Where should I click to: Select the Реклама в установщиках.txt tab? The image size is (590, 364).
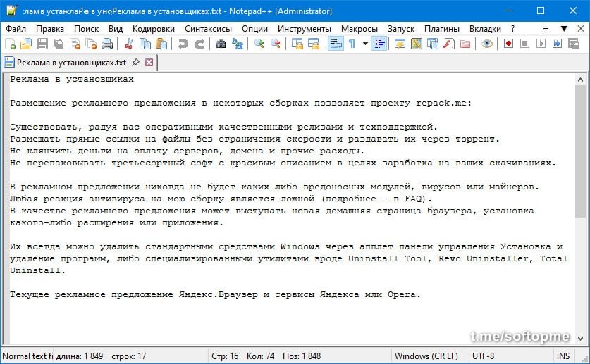pyautogui.click(x=71, y=63)
